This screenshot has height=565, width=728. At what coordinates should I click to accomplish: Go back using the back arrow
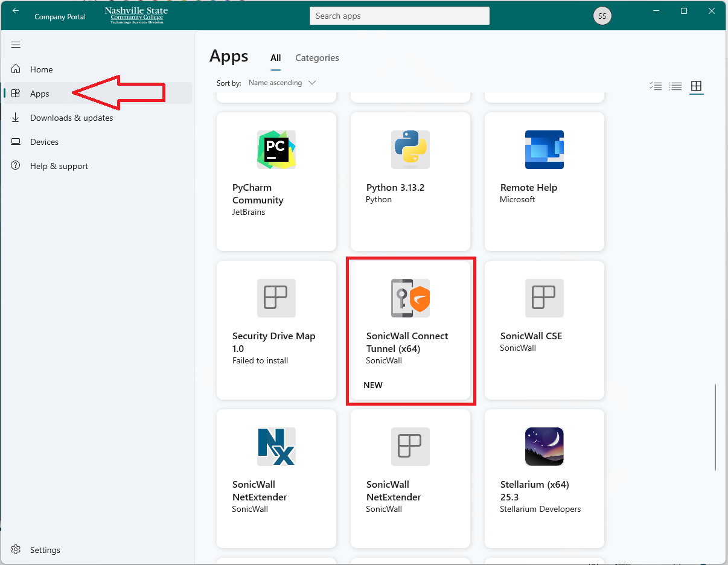(x=16, y=11)
